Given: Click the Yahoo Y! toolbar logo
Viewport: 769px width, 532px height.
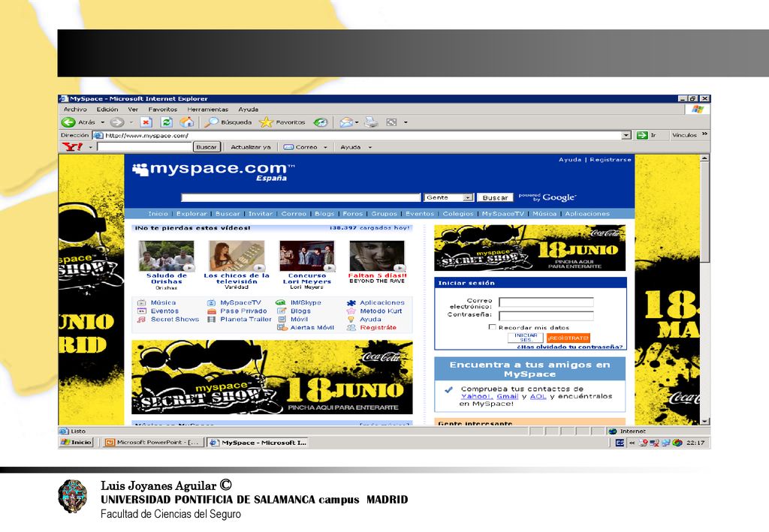Looking at the screenshot, I should tap(72, 147).
